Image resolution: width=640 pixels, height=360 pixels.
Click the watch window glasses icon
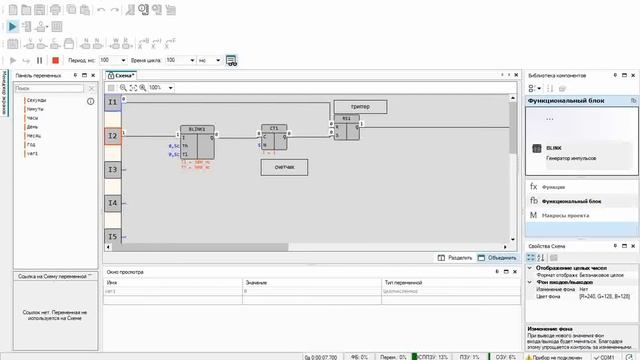[x=231, y=61]
